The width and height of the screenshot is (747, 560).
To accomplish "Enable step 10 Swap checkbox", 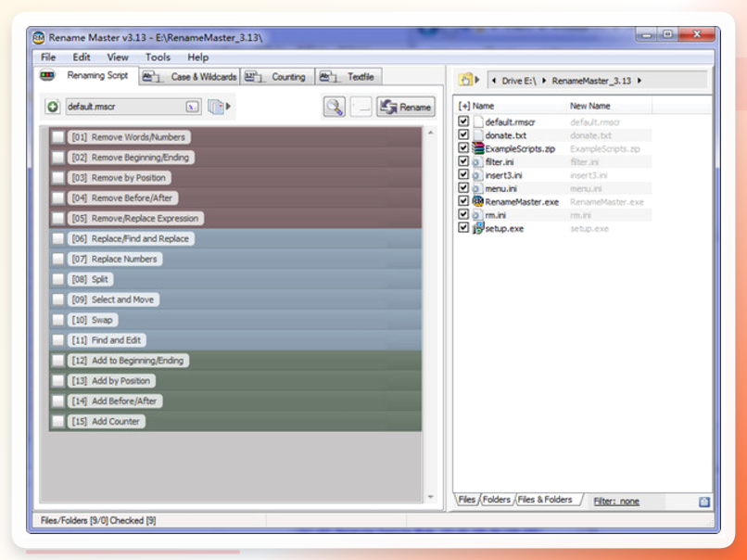I will (x=58, y=320).
